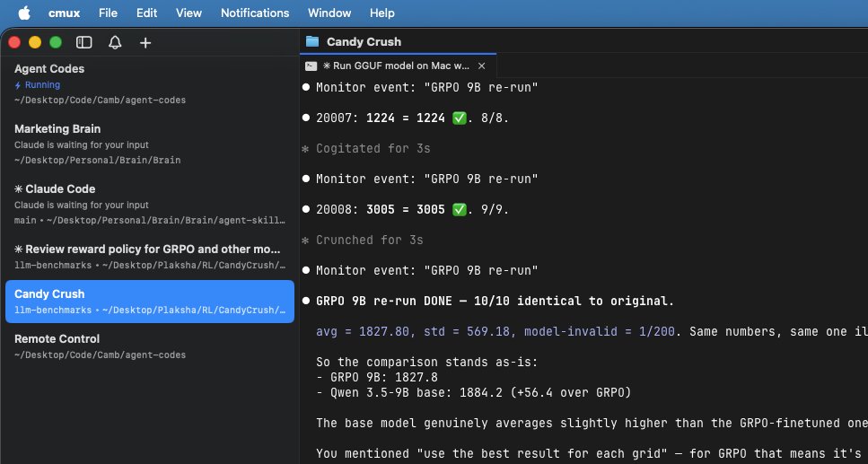Image resolution: width=868 pixels, height=464 pixels.
Task: Select Review reward policy for GRPO workspace
Action: tap(150, 257)
